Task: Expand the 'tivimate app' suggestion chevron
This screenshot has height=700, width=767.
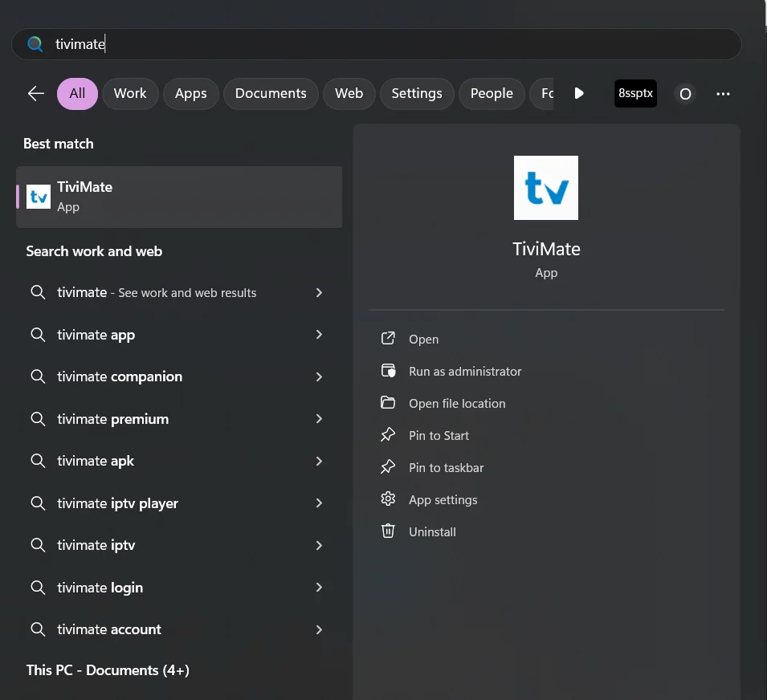Action: point(319,335)
